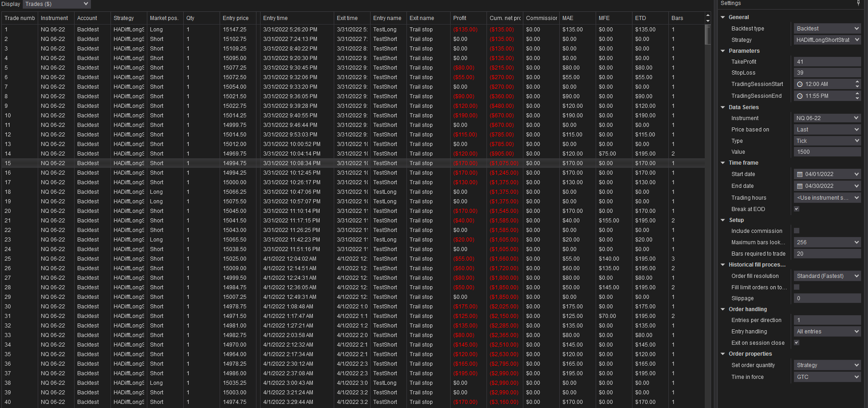868x408 pixels.
Task: Collapse the Historical fill processing section
Action: click(x=723, y=265)
